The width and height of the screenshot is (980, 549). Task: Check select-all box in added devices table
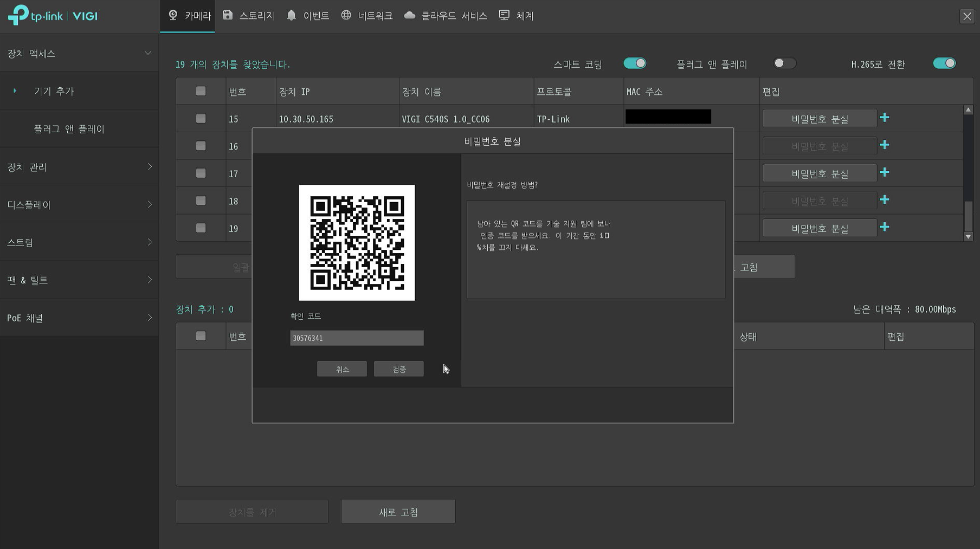click(x=201, y=336)
